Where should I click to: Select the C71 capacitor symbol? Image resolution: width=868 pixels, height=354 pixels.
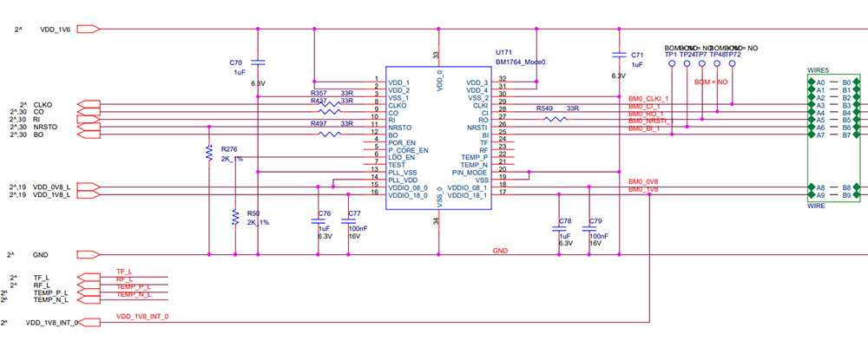tap(618, 54)
